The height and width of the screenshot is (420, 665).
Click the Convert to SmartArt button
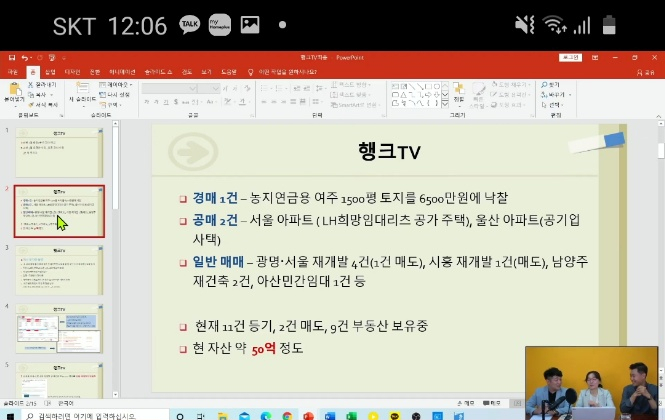tap(355, 104)
